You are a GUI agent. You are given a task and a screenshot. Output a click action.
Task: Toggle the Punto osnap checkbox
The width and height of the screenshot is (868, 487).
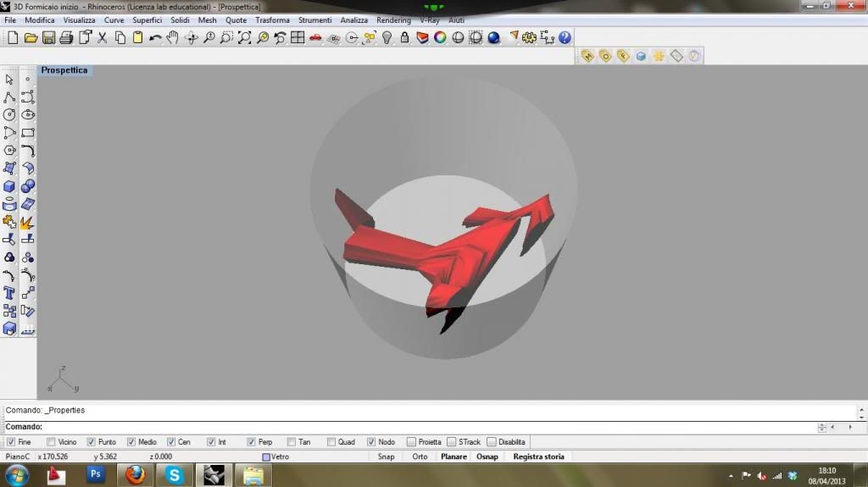pyautogui.click(x=92, y=442)
